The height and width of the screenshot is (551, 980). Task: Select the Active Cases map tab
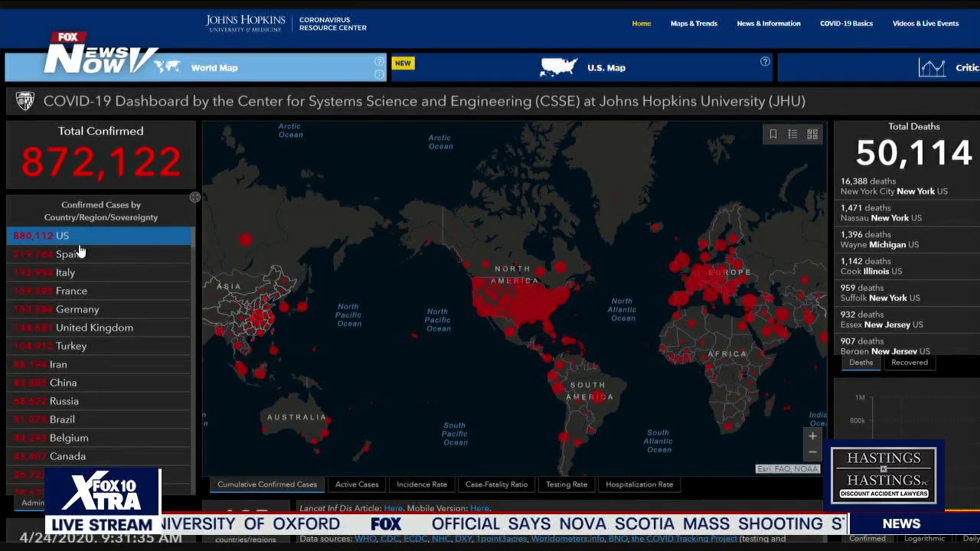tap(357, 484)
